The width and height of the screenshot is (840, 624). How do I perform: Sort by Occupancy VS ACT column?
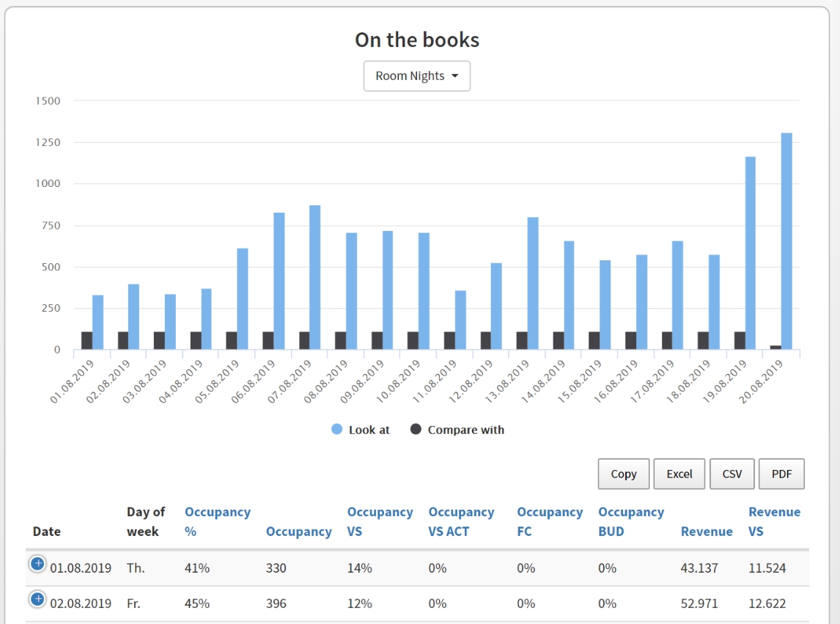click(x=461, y=521)
